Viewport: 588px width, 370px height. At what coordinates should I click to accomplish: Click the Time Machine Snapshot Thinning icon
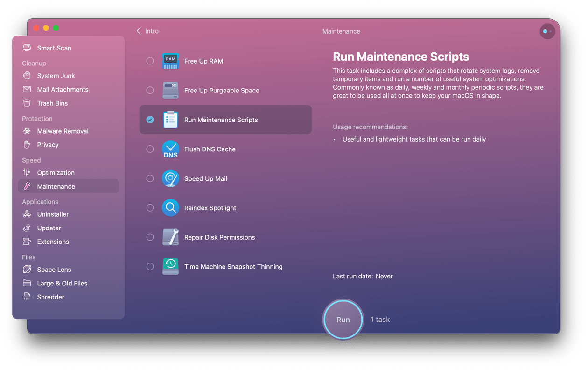tap(170, 266)
